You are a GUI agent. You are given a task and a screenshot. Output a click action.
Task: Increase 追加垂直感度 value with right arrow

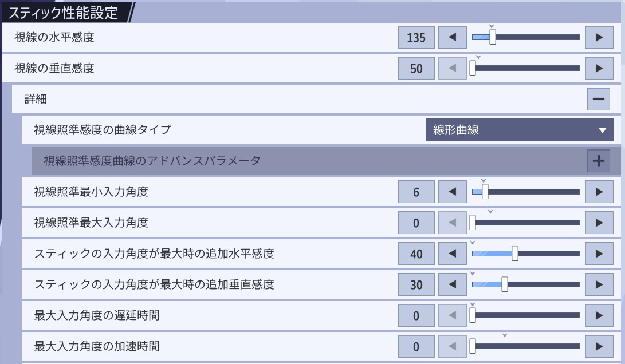(599, 284)
